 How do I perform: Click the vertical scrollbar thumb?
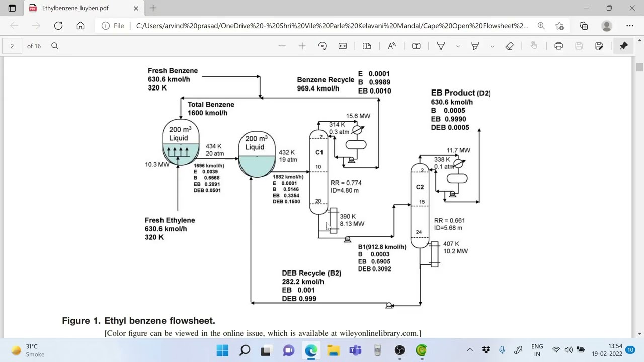639,68
